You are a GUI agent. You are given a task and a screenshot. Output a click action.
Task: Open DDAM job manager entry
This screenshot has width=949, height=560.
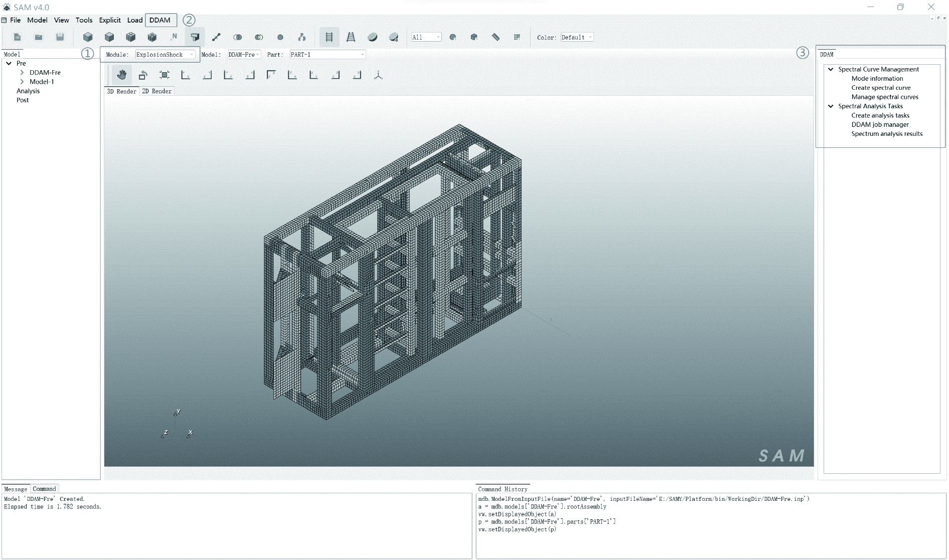pyautogui.click(x=880, y=125)
